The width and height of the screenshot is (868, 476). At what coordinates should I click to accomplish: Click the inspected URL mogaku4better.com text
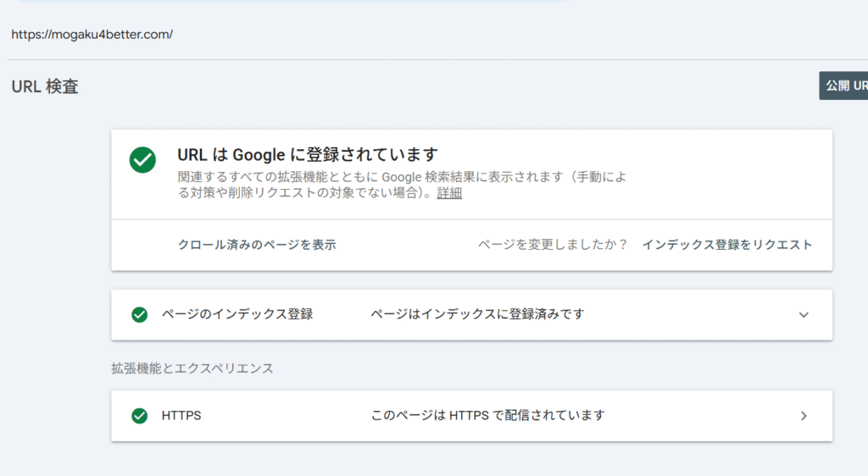coord(92,34)
